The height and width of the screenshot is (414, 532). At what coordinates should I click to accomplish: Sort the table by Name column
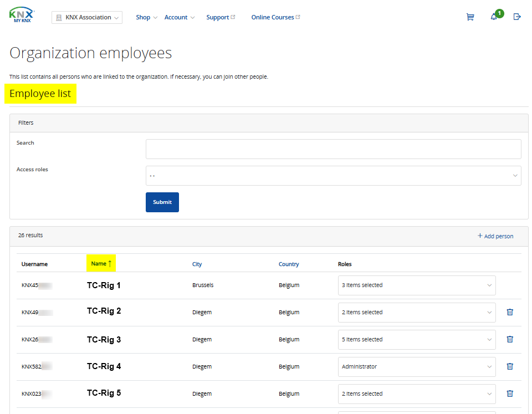coord(101,264)
